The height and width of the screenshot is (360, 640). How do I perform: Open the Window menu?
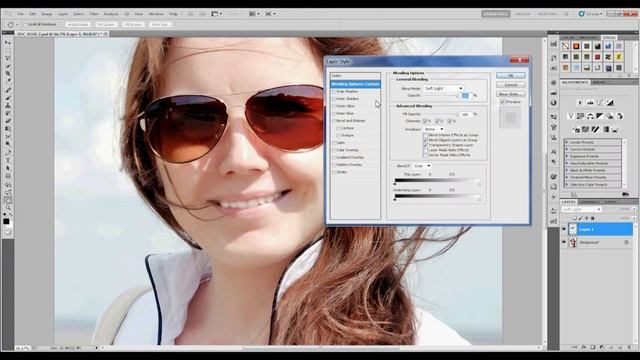coord(156,14)
